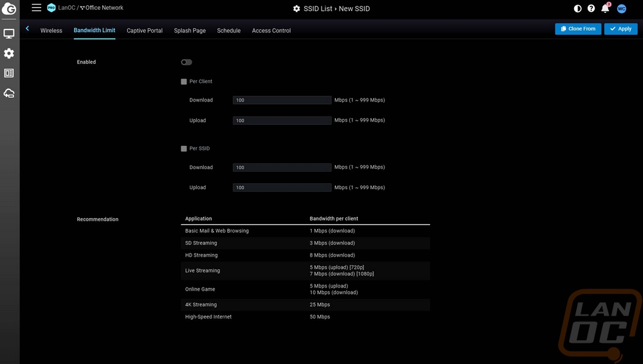Toggle dark/light contrast theme icon
This screenshot has height=364, width=643.
pos(577,8)
